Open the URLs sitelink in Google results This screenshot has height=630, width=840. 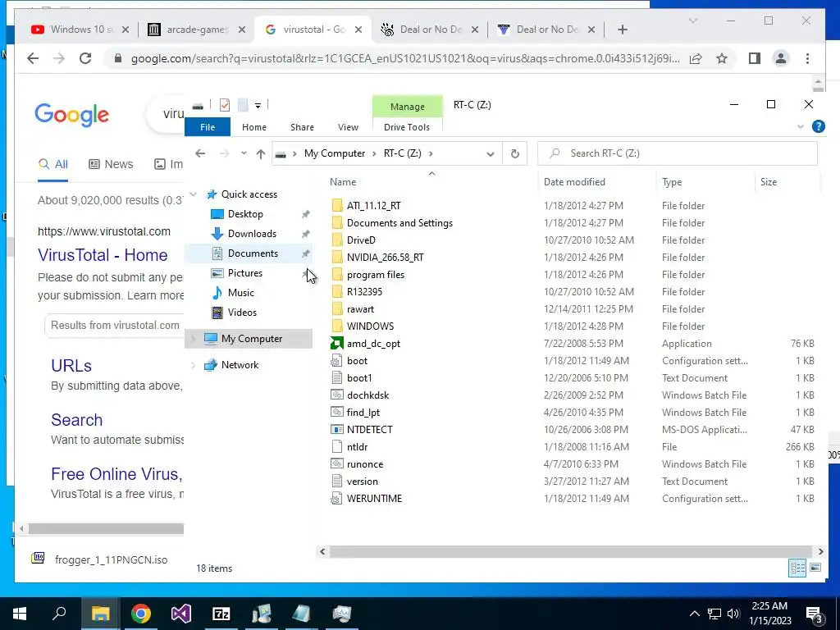pos(71,365)
